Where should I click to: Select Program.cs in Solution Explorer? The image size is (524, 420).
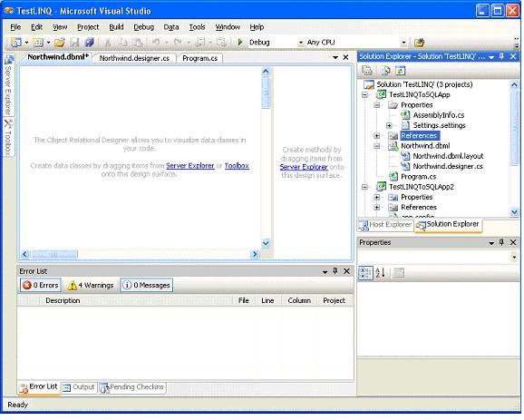pos(419,177)
